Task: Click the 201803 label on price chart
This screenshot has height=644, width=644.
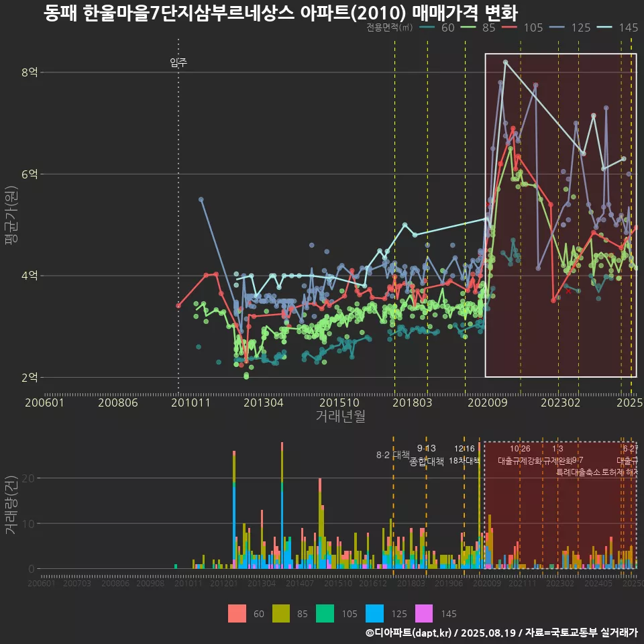Action: (x=413, y=402)
